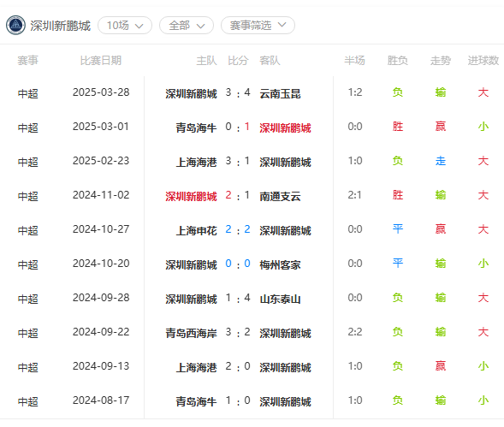504x427 pixels.
Task: Open the 赛事筛选 dropdown
Action: coord(258,26)
